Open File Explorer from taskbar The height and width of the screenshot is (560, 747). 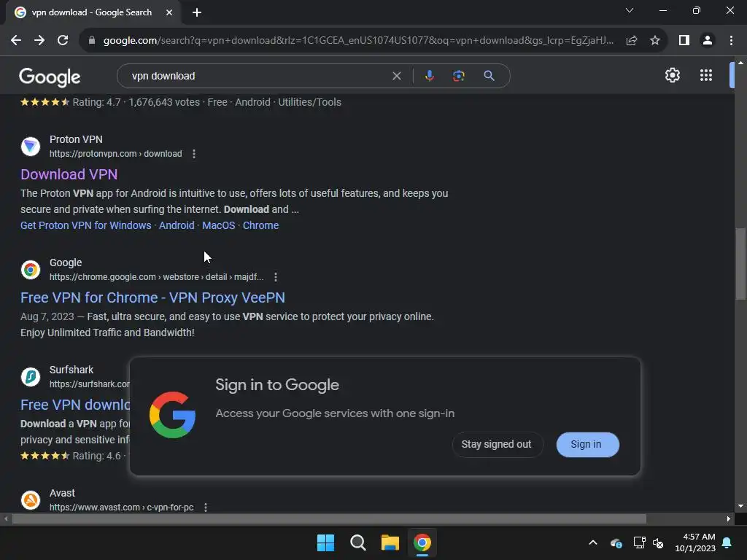(x=390, y=542)
